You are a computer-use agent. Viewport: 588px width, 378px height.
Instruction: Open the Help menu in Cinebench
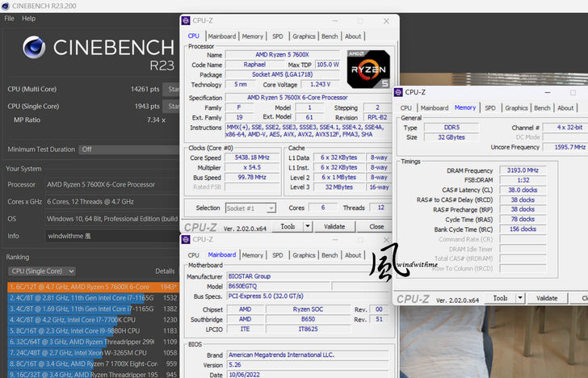coord(28,18)
